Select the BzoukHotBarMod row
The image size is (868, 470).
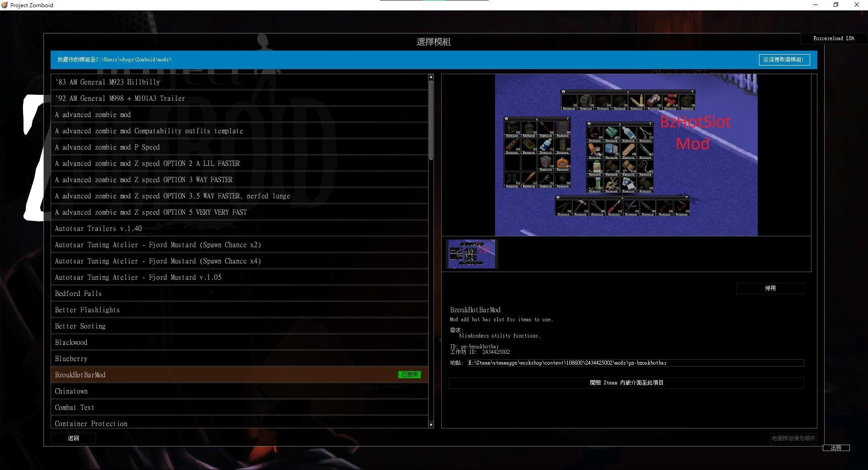click(240, 375)
